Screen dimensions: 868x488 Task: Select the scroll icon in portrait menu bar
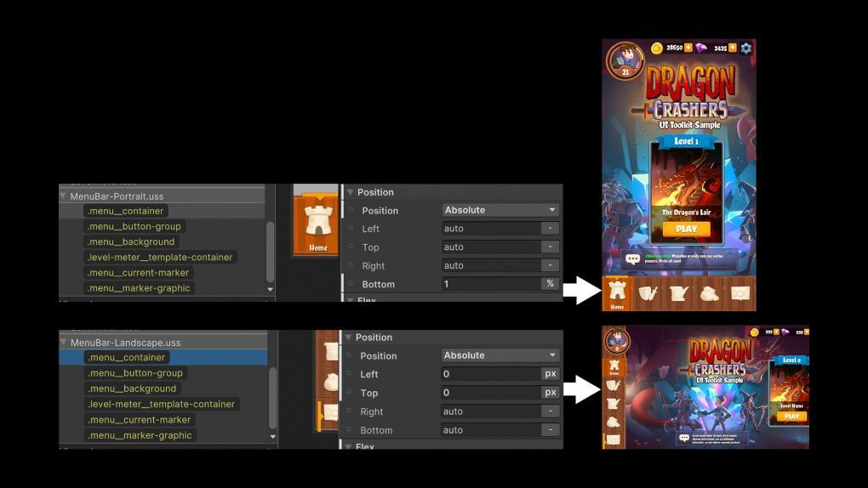pyautogui.click(x=679, y=293)
